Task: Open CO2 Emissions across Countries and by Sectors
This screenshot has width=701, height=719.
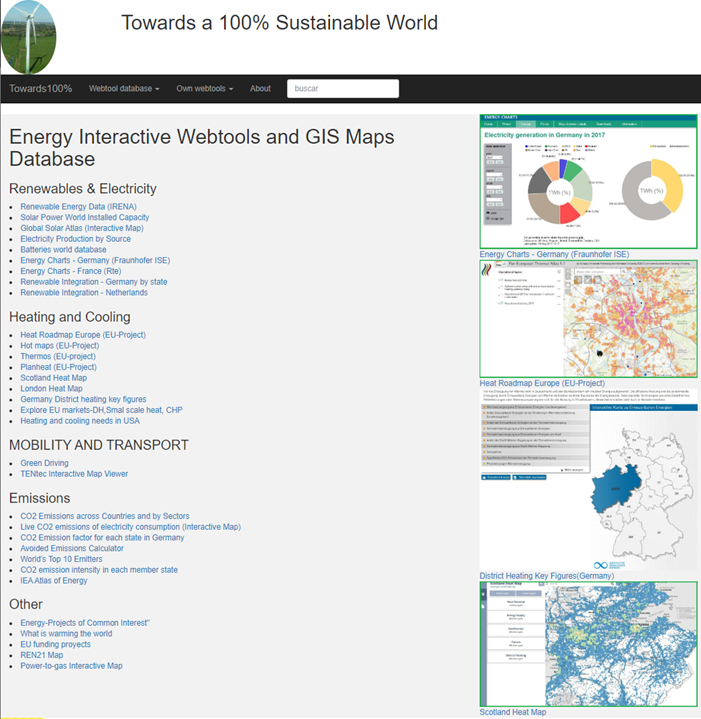Action: coord(105,516)
